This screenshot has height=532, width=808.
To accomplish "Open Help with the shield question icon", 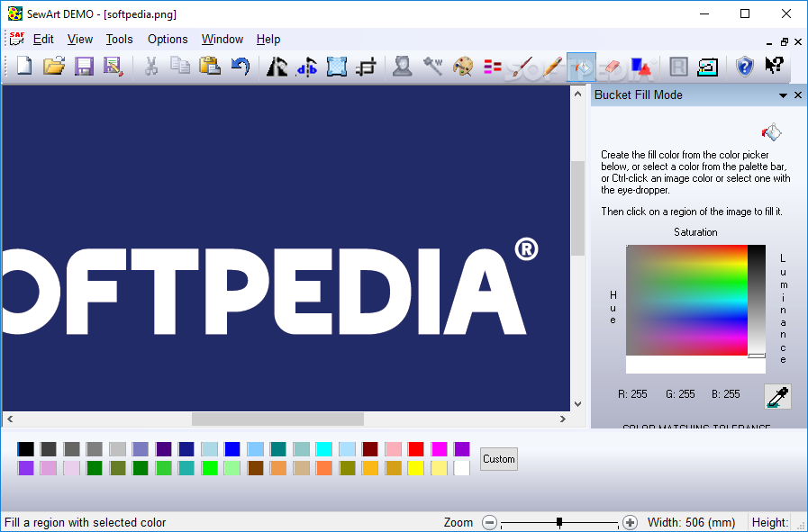I will point(745,67).
